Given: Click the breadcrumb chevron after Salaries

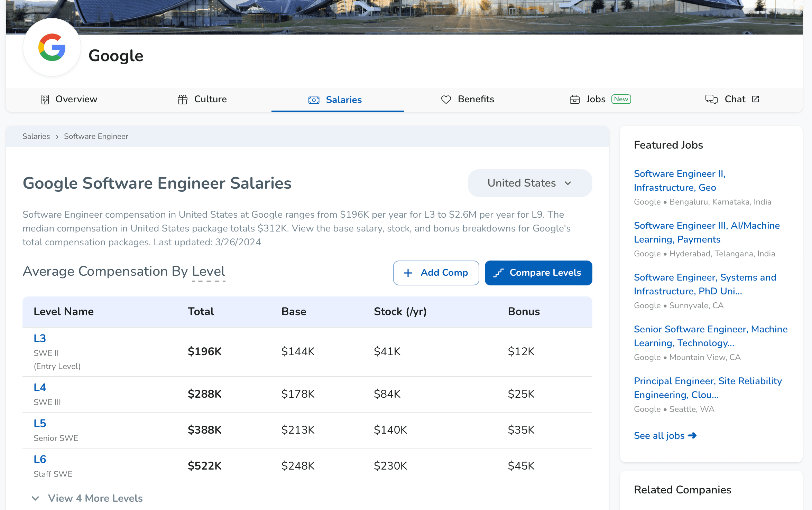Looking at the screenshot, I should tap(57, 137).
